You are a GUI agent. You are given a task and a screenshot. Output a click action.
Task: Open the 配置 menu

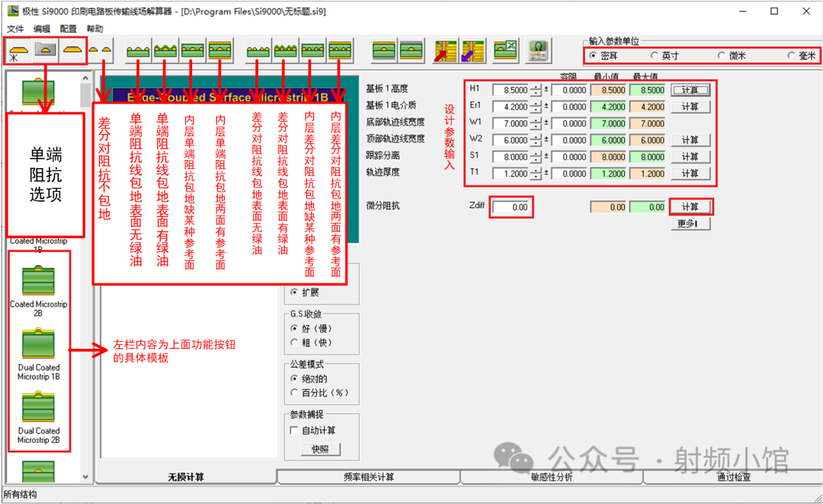[68, 29]
